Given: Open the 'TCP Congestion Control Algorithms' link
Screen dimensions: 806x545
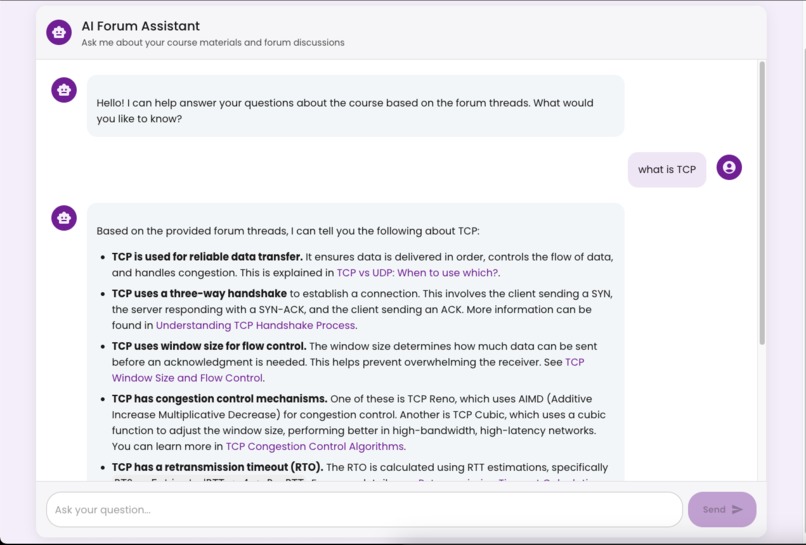Looking at the screenshot, I should point(315,446).
